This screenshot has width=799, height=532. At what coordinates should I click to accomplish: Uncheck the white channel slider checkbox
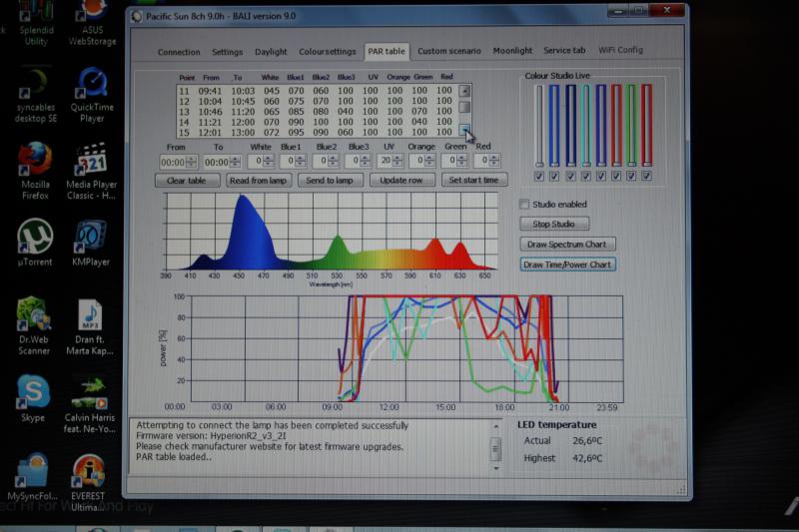tap(539, 177)
